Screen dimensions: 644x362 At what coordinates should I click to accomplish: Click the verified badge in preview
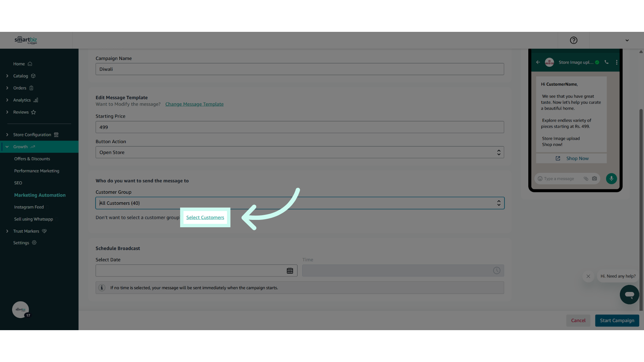coord(597,62)
